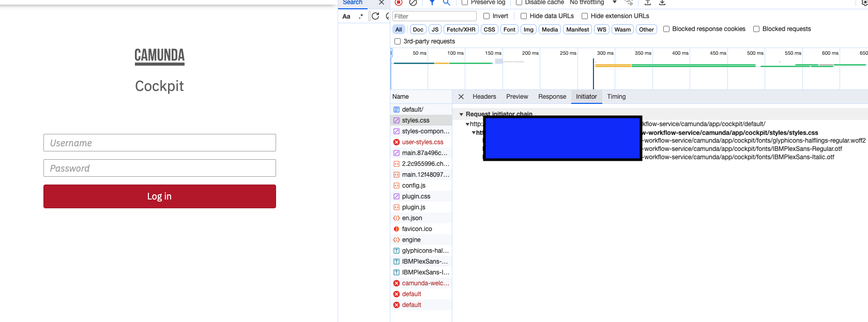Image resolution: width=868 pixels, height=322 pixels.
Task: Tick the Invert filter checkbox
Action: pyautogui.click(x=486, y=16)
